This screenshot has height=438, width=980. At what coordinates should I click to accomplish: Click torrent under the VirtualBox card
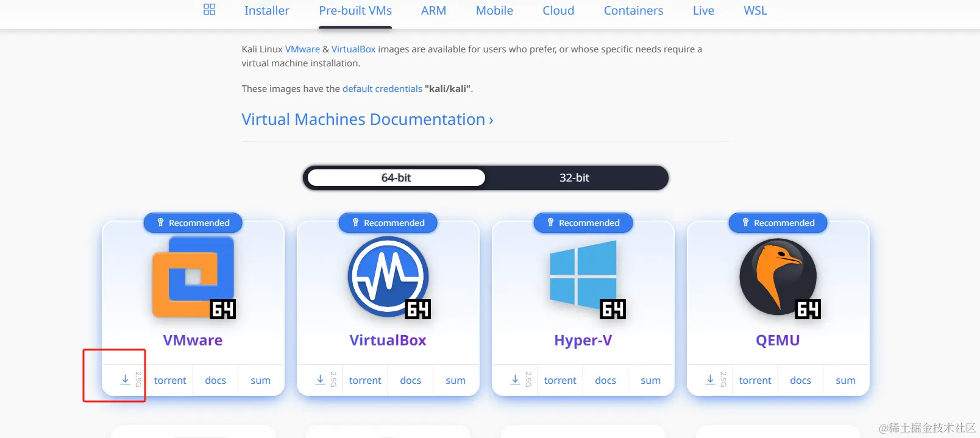(365, 380)
